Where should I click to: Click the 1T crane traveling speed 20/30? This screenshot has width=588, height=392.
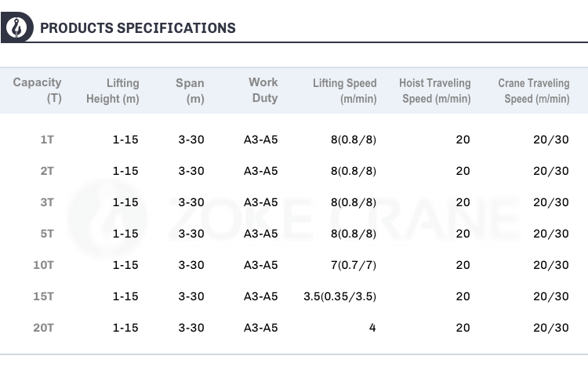point(551,140)
